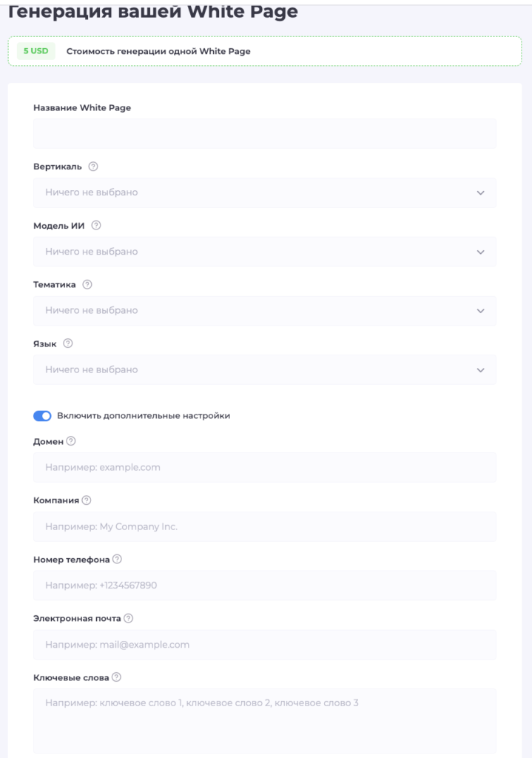Click the Название White Page input field
The image size is (532, 758).
264,133
